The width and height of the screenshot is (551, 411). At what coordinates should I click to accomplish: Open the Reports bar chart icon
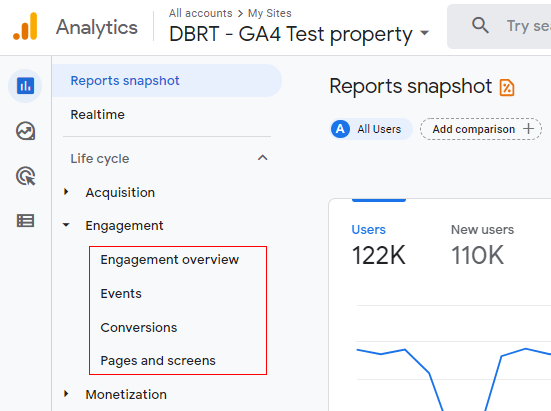point(25,86)
